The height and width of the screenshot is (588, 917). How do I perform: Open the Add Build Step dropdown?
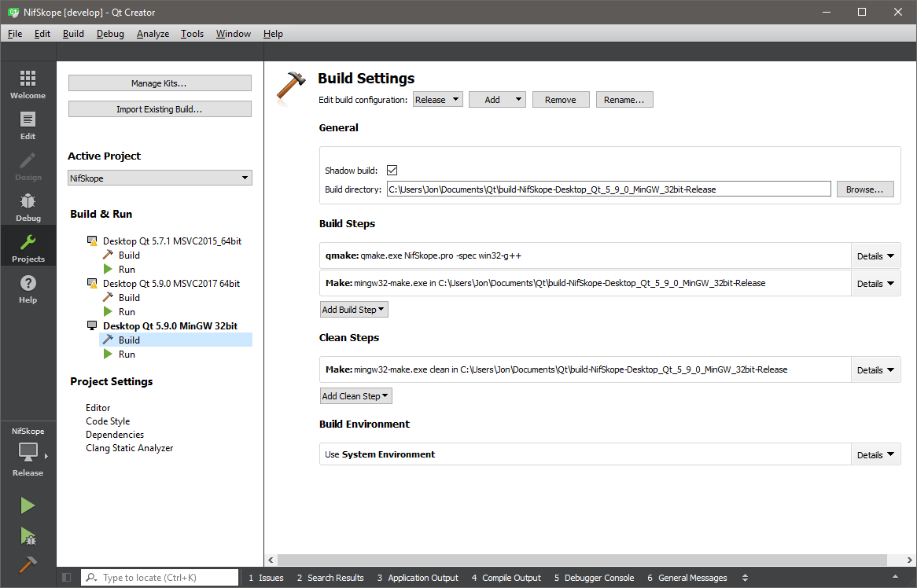(353, 309)
